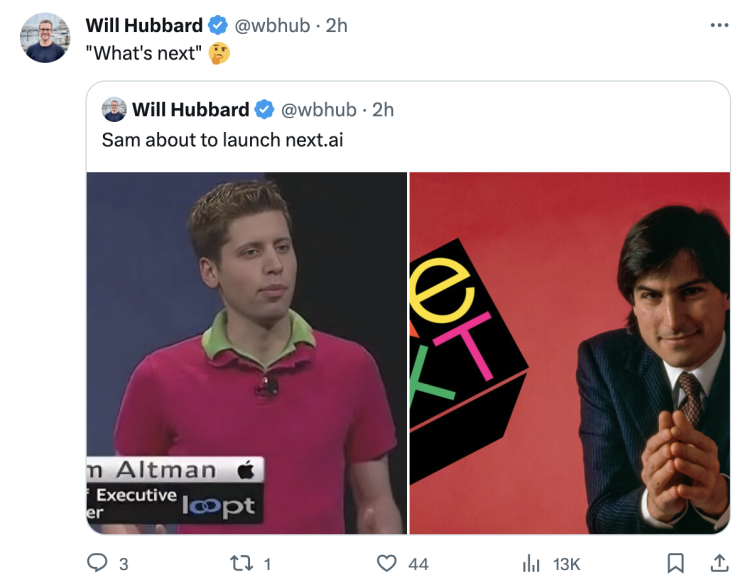Click the "What's next" tweet text

144,53
